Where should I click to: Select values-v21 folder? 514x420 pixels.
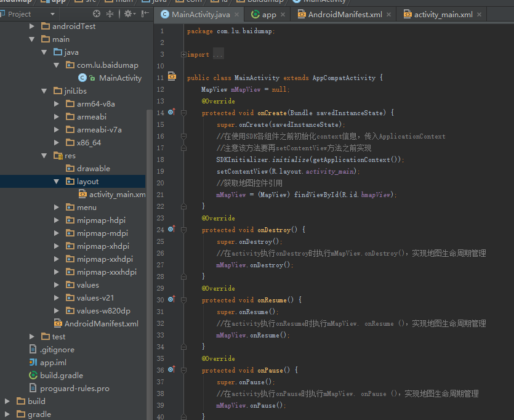click(x=90, y=298)
